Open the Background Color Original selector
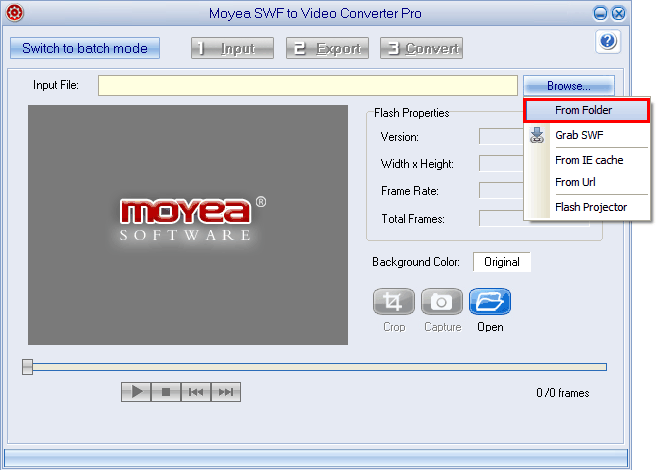This screenshot has width=657, height=470. pos(502,262)
